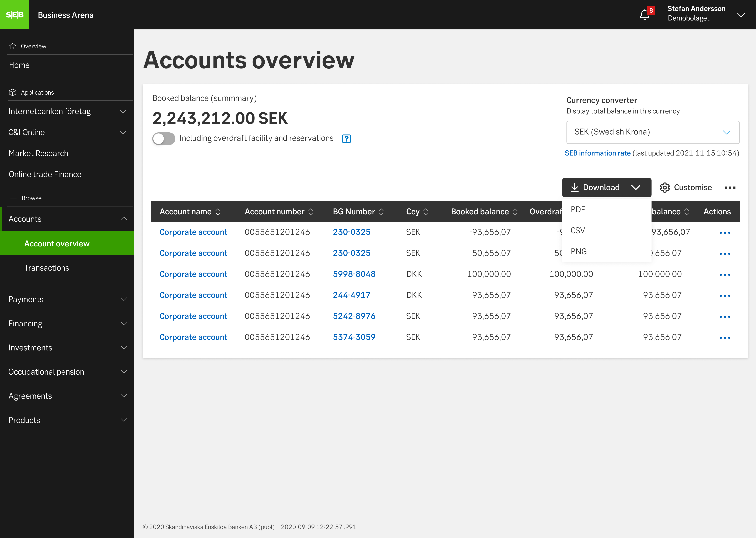The image size is (756, 538).
Task: Click the SEB information rate link
Action: click(597, 153)
